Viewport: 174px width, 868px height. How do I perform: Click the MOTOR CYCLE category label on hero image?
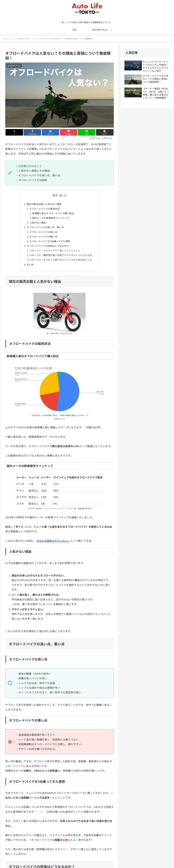tap(14, 66)
